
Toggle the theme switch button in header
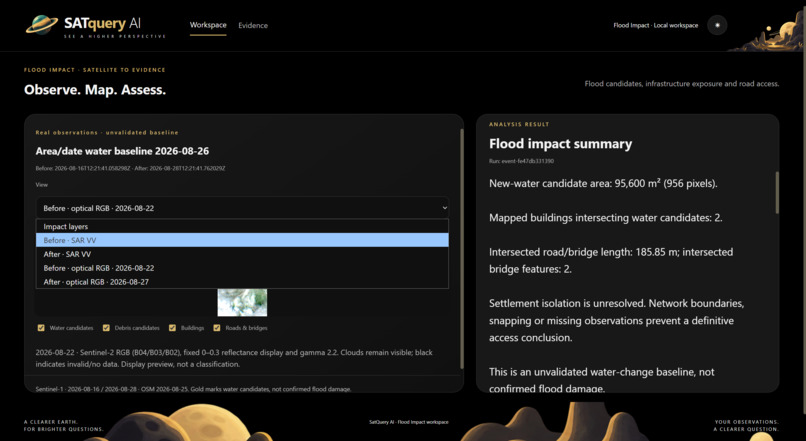coord(717,25)
